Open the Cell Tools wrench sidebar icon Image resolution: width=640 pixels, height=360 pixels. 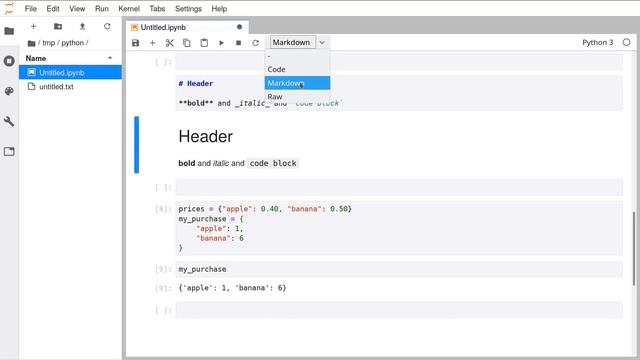pos(9,121)
